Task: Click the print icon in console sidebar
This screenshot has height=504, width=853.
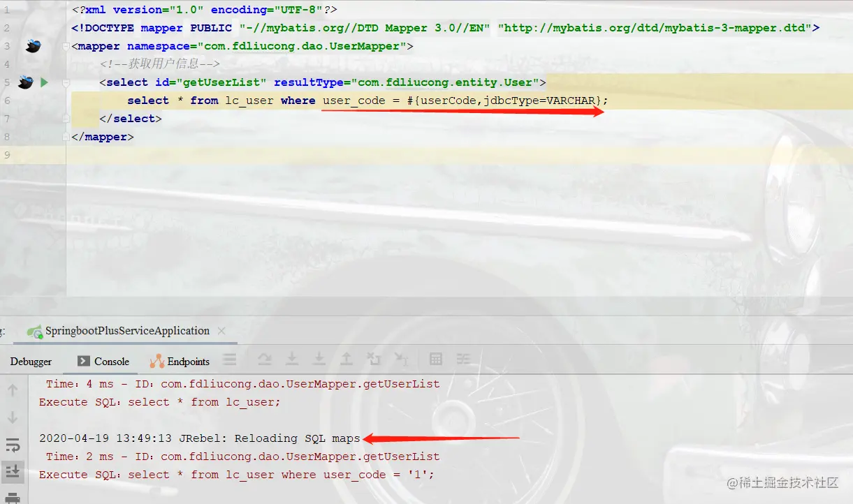Action: pyautogui.click(x=13, y=498)
